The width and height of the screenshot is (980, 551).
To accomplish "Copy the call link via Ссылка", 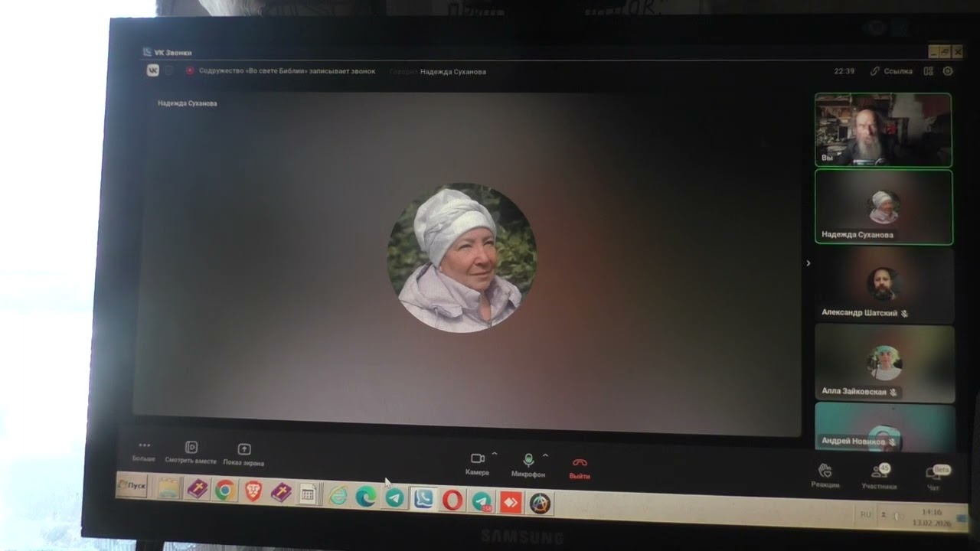I will click(x=891, y=71).
